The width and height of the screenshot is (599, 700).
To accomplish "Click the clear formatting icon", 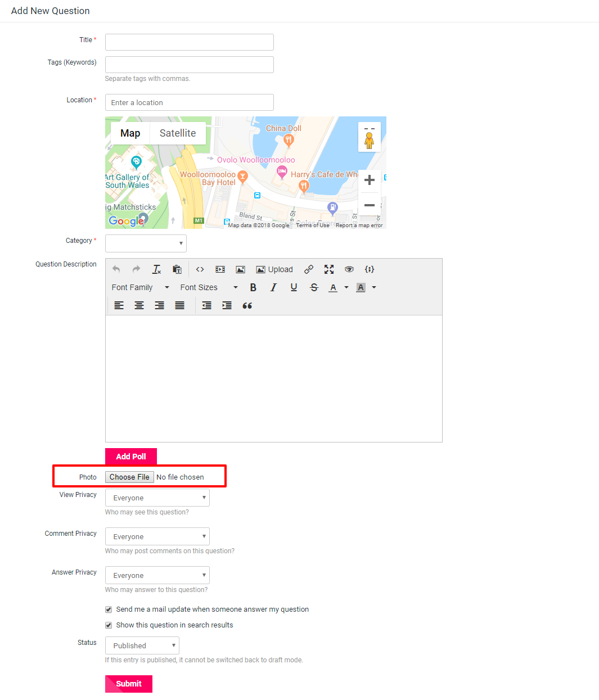I will pos(156,269).
